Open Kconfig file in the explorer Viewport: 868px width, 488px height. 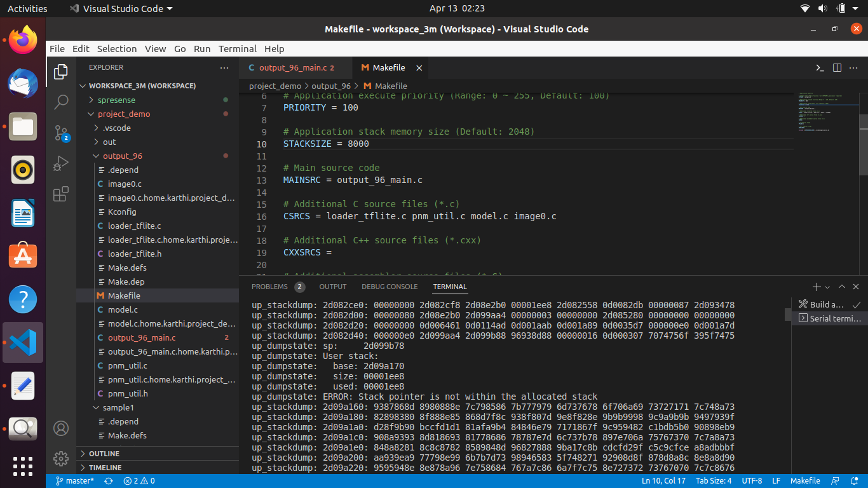tap(122, 212)
